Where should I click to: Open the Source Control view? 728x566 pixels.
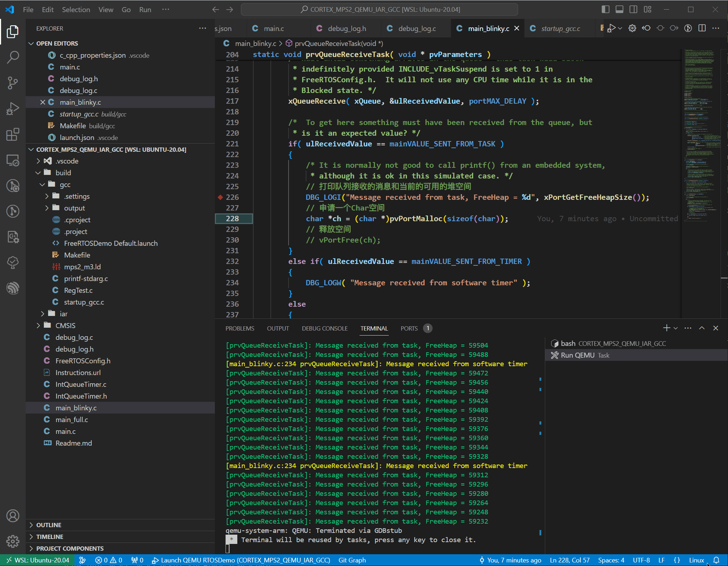click(x=13, y=83)
